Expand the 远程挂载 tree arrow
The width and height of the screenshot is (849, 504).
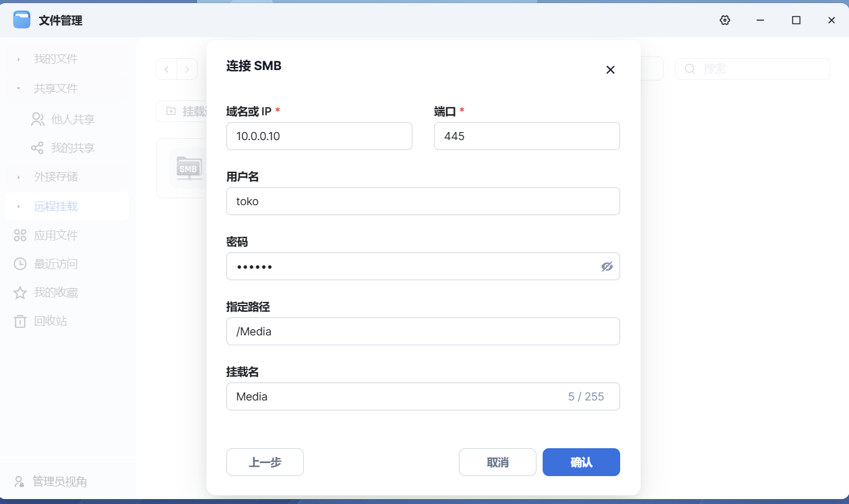tap(19, 206)
